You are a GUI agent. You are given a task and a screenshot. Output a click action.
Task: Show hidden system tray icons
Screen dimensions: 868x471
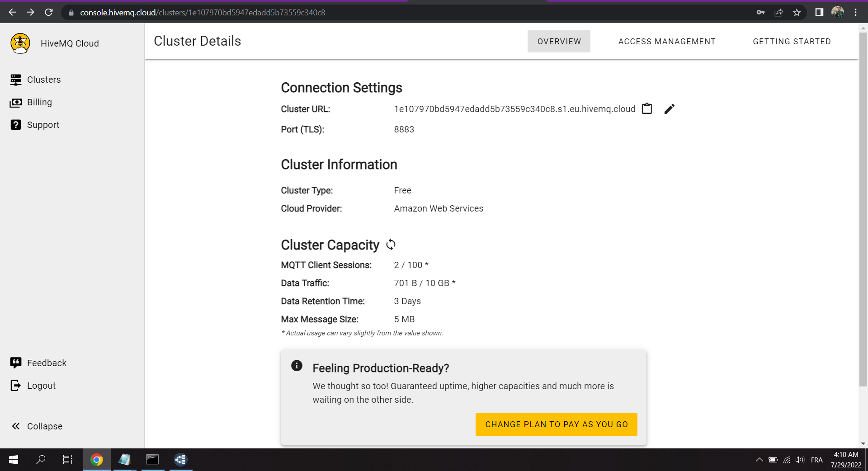pyautogui.click(x=759, y=460)
